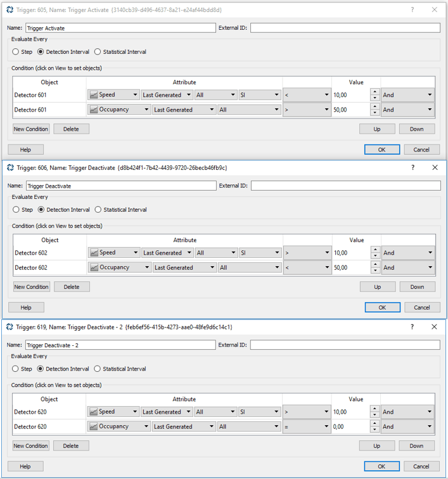This screenshot has width=448, height=479.
Task: Click the app icon in Trigger 605 title bar
Action: pos(10,10)
